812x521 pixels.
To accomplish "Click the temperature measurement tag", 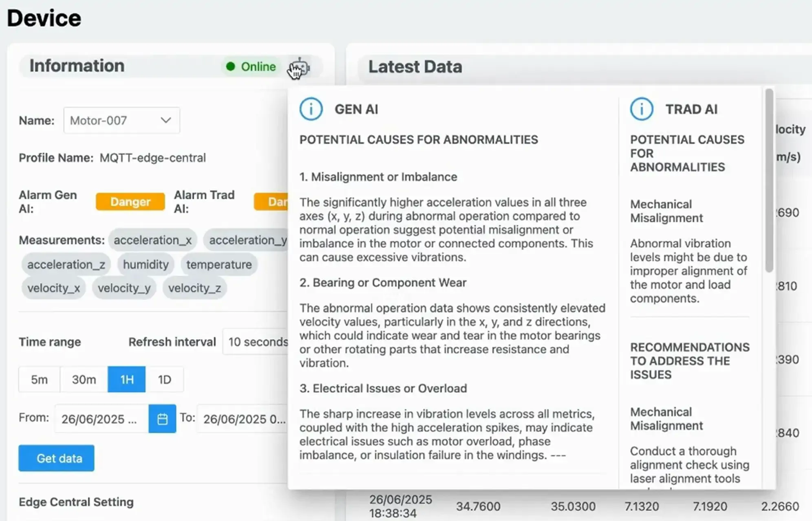I will click(219, 265).
